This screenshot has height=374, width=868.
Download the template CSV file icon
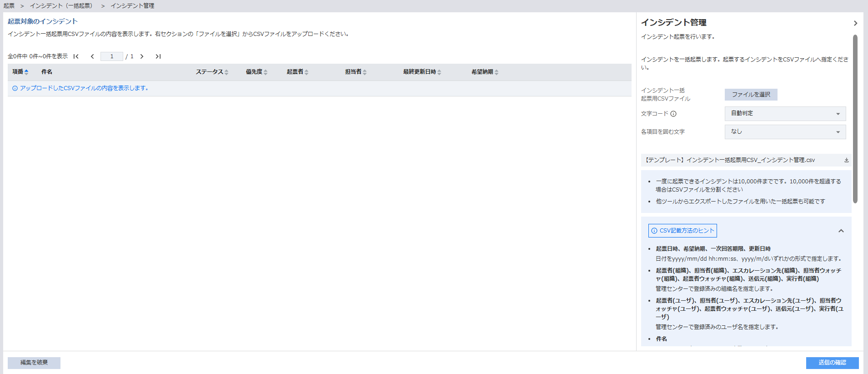coord(846,160)
